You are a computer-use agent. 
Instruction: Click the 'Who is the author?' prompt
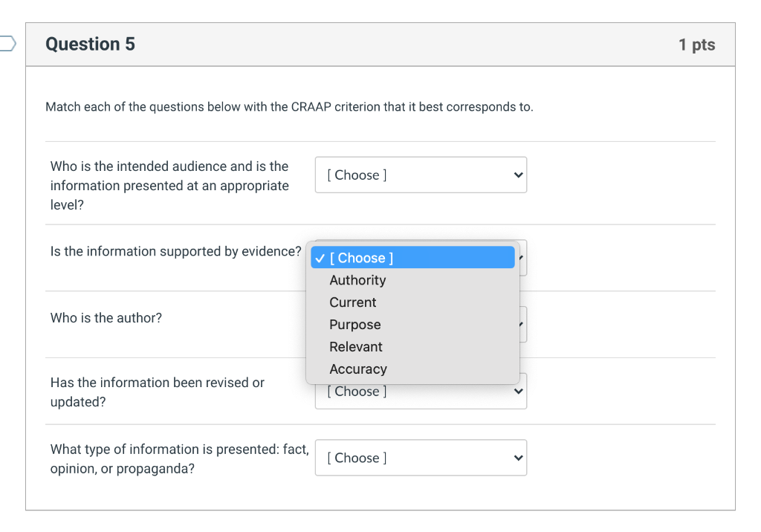[106, 318]
